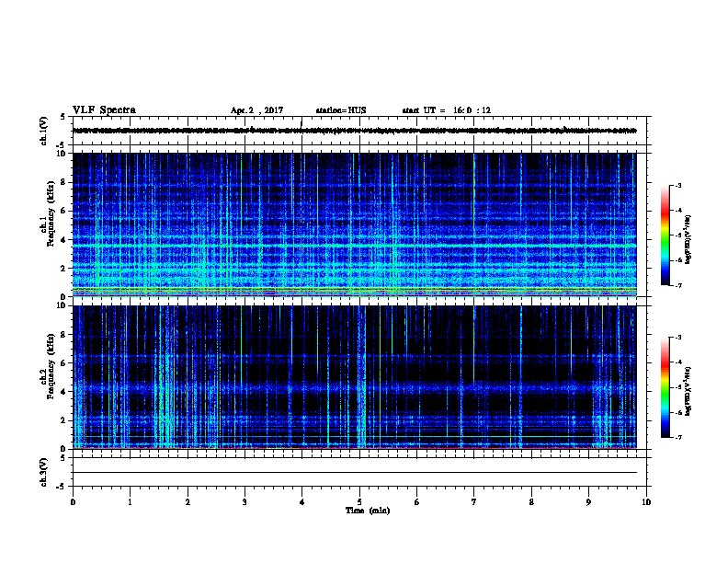Click the ch.2 spectrogram color bar
The image size is (728, 563).
[x=665, y=387]
